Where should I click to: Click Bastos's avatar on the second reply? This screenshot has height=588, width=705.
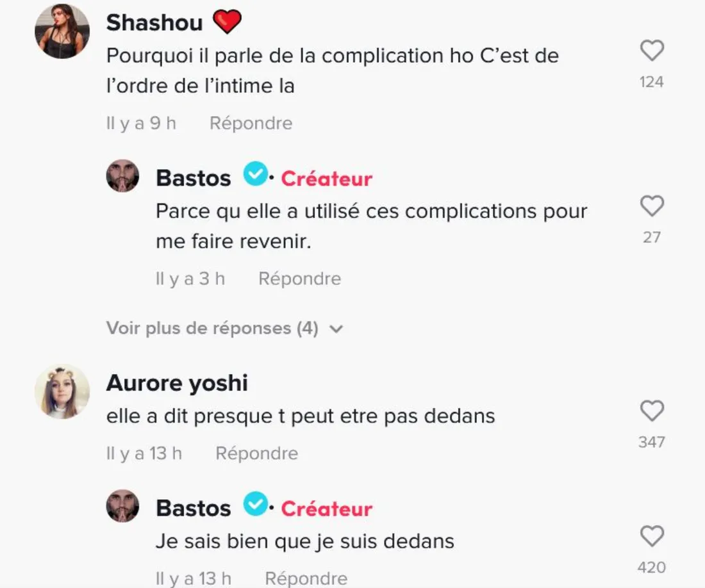pos(122,506)
